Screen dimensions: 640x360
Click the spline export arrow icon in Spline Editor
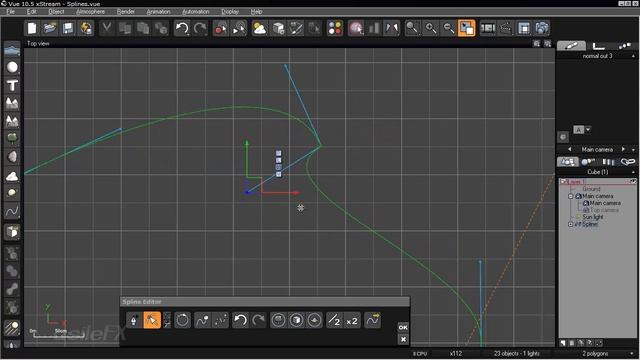373,320
